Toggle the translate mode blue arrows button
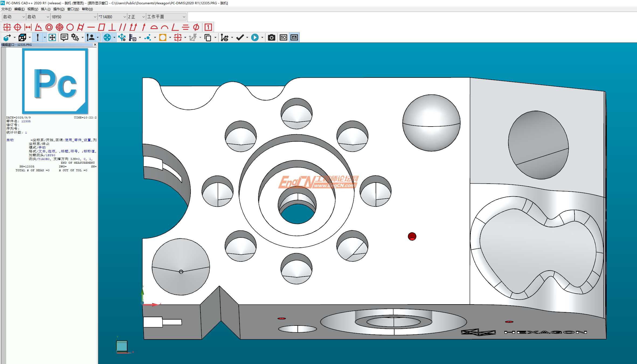Image resolution: width=637 pixels, height=364 pixels. (x=107, y=37)
